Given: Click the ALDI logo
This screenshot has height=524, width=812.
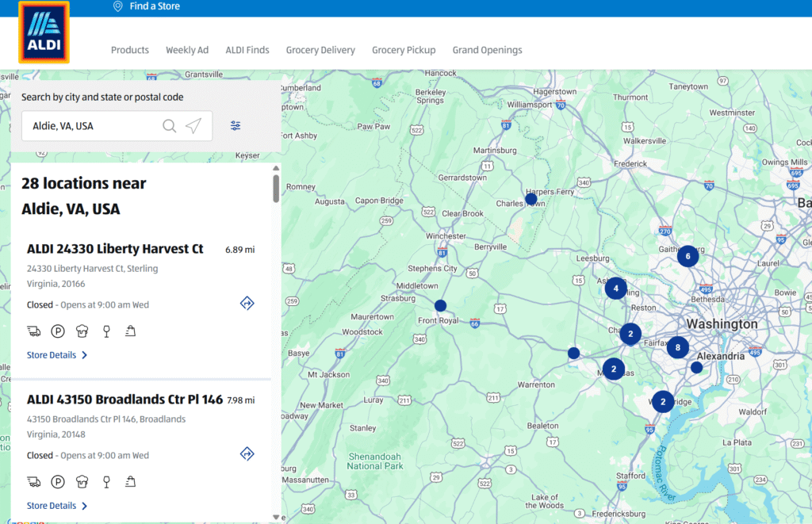Looking at the screenshot, I should [x=44, y=33].
